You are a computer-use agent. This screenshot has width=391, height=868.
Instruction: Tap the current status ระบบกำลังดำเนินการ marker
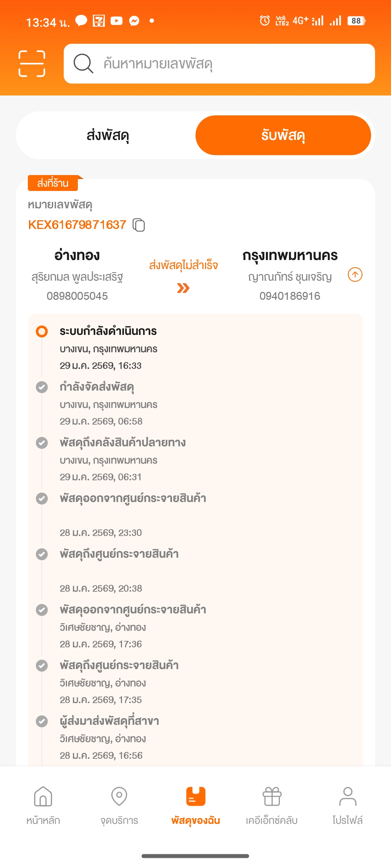tap(42, 331)
